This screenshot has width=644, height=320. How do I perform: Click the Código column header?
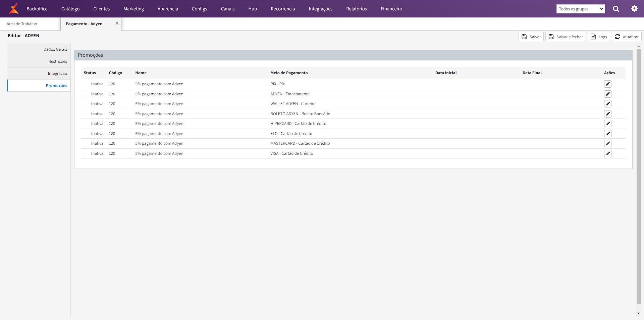point(115,73)
